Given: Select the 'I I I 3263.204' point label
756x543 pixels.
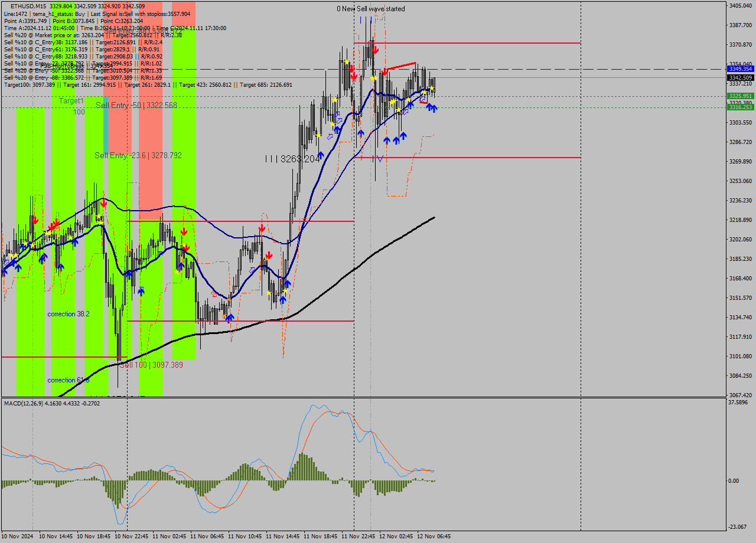Looking at the screenshot, I should (x=292, y=159).
